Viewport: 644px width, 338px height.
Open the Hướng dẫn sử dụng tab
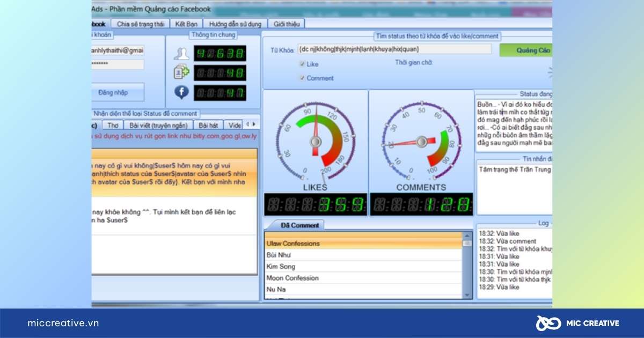pos(235,24)
